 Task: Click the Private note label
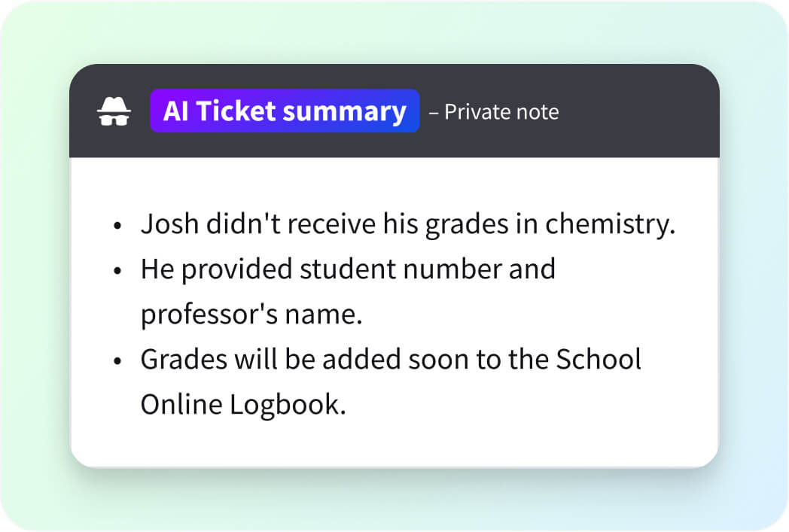[x=501, y=112]
